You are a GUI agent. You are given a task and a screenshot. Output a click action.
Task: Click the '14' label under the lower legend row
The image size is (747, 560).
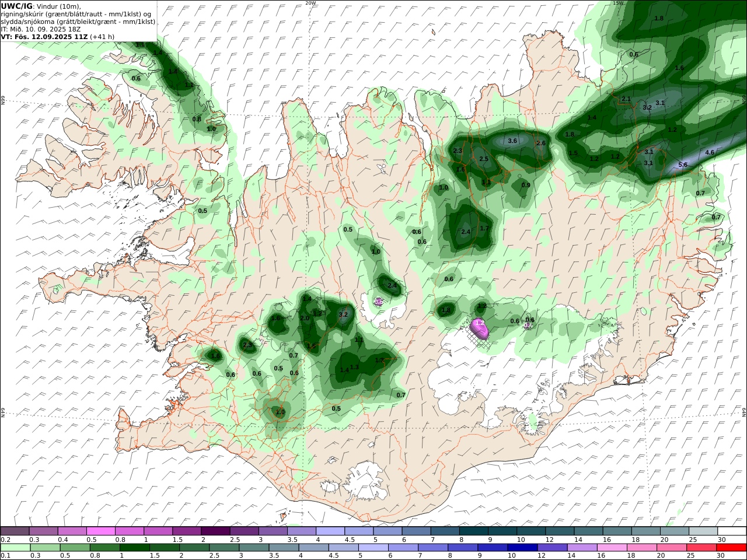tap(571, 556)
